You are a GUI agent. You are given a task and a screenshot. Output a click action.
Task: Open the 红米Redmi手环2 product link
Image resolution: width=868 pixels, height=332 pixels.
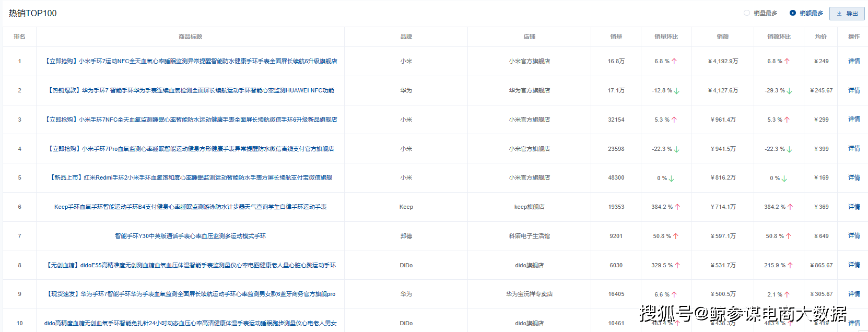click(191, 177)
